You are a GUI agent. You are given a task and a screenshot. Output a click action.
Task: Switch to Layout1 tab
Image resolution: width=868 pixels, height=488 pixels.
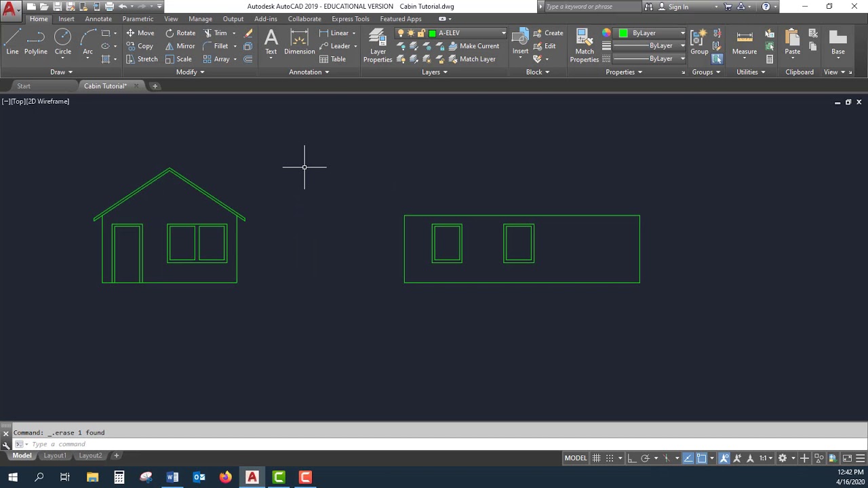pyautogui.click(x=55, y=455)
